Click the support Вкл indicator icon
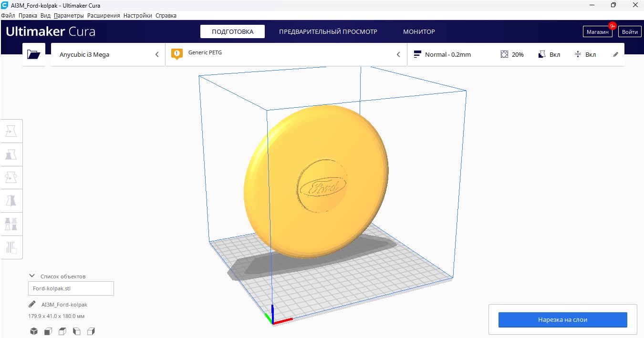 541,54
